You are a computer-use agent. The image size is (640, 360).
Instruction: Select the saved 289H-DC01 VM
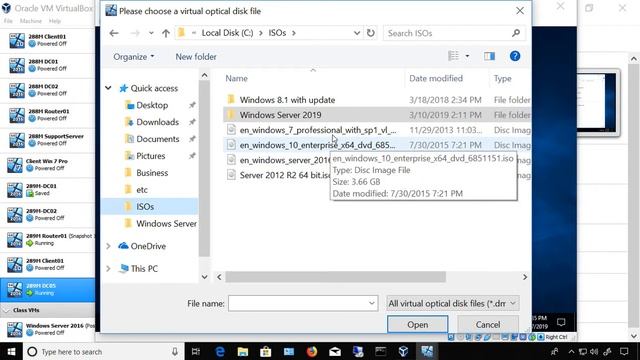tap(47, 190)
